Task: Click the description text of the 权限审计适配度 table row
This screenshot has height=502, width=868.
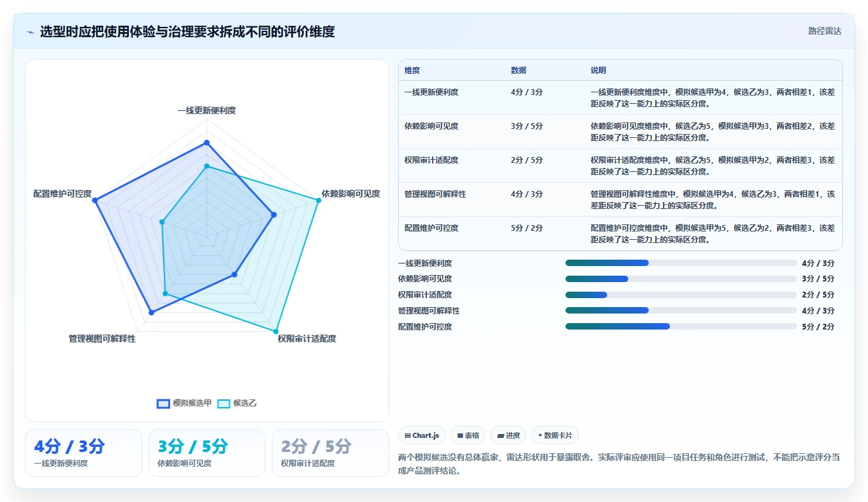Action: click(713, 165)
